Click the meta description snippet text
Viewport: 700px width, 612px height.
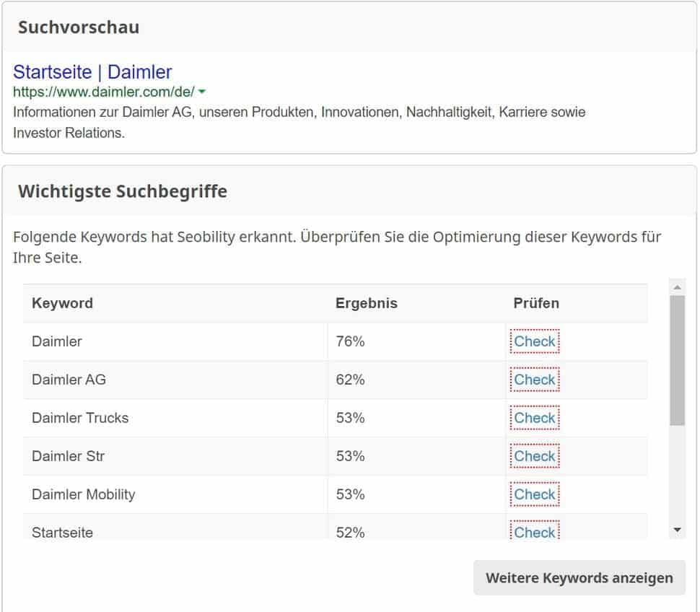tap(299, 122)
